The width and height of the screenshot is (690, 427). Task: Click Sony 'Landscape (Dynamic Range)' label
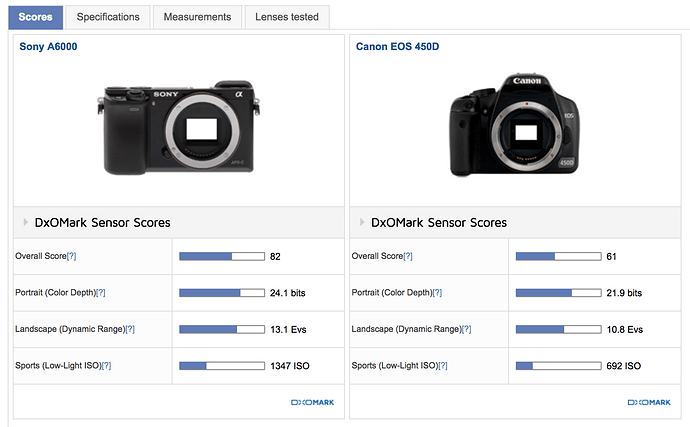(70, 329)
